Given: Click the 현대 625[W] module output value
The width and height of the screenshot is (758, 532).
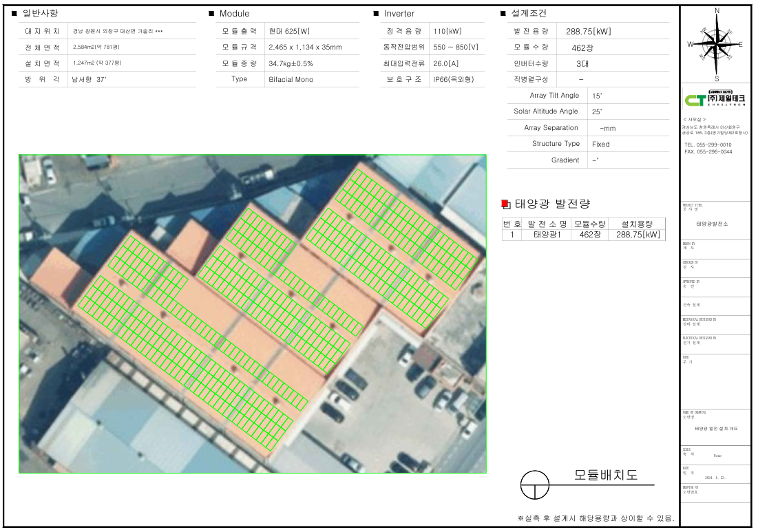Looking at the screenshot, I should [289, 32].
